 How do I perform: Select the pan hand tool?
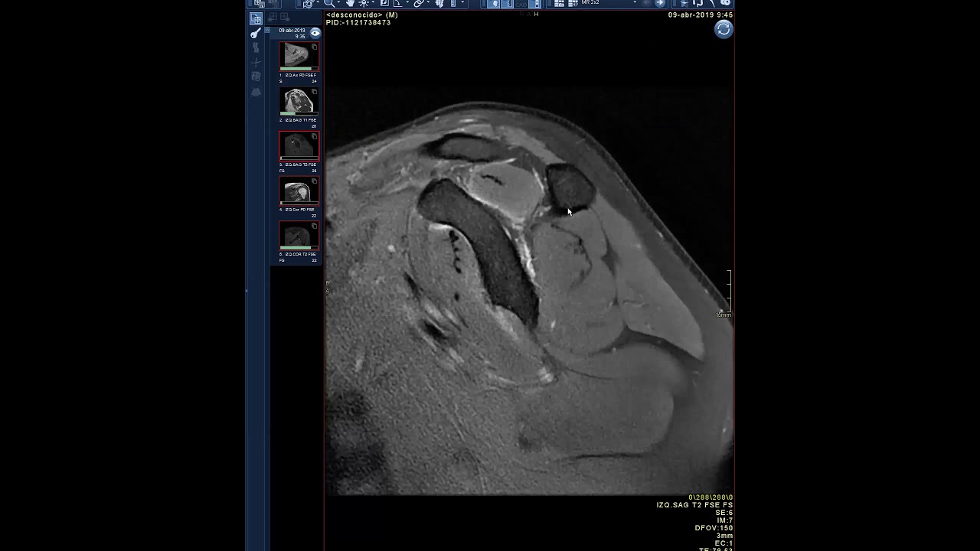click(x=350, y=3)
